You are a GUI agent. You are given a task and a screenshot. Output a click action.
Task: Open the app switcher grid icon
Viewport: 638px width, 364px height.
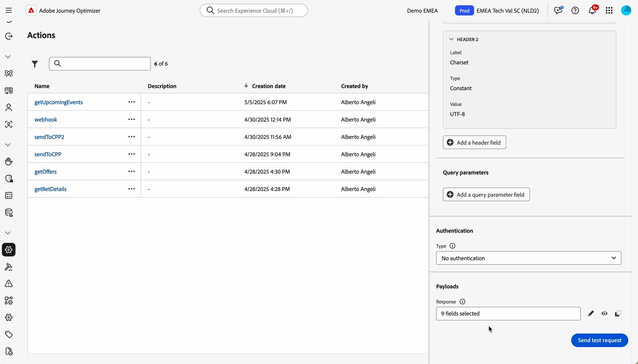tap(609, 11)
